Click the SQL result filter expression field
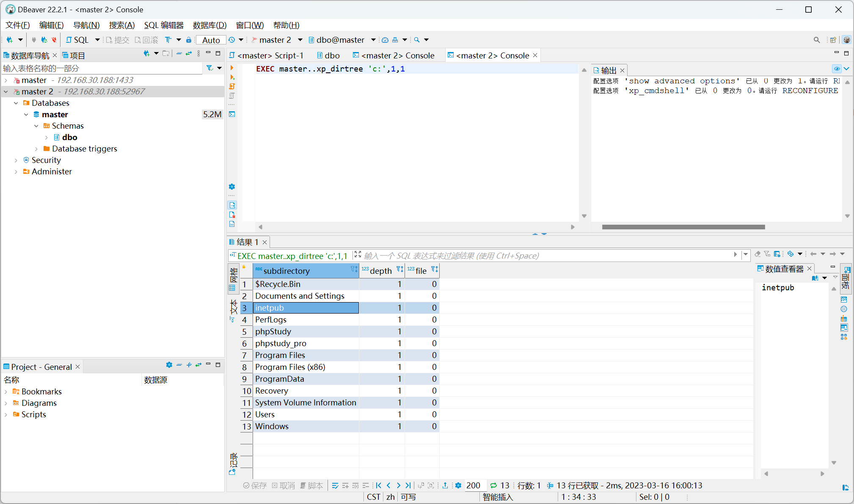Screen dimensions: 854x504 point(547,256)
